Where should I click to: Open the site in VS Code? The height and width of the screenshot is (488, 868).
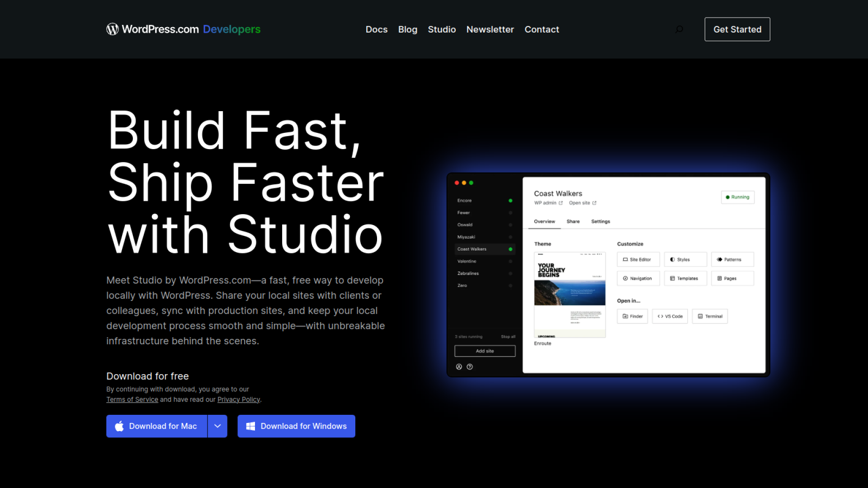(x=670, y=316)
